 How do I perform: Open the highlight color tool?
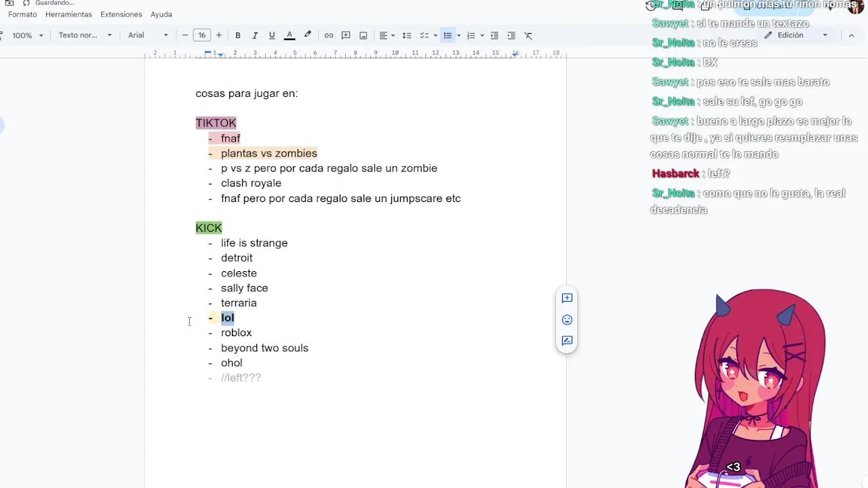coord(307,35)
